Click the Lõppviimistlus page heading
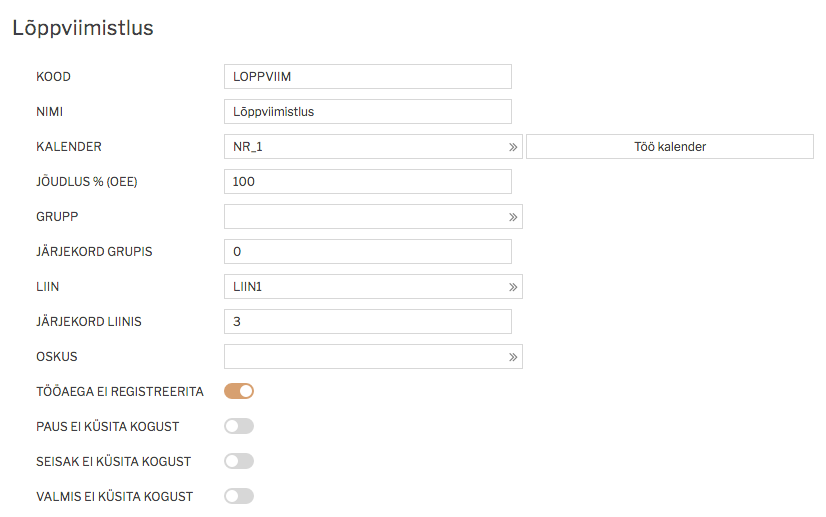826x517 pixels. pos(83,28)
